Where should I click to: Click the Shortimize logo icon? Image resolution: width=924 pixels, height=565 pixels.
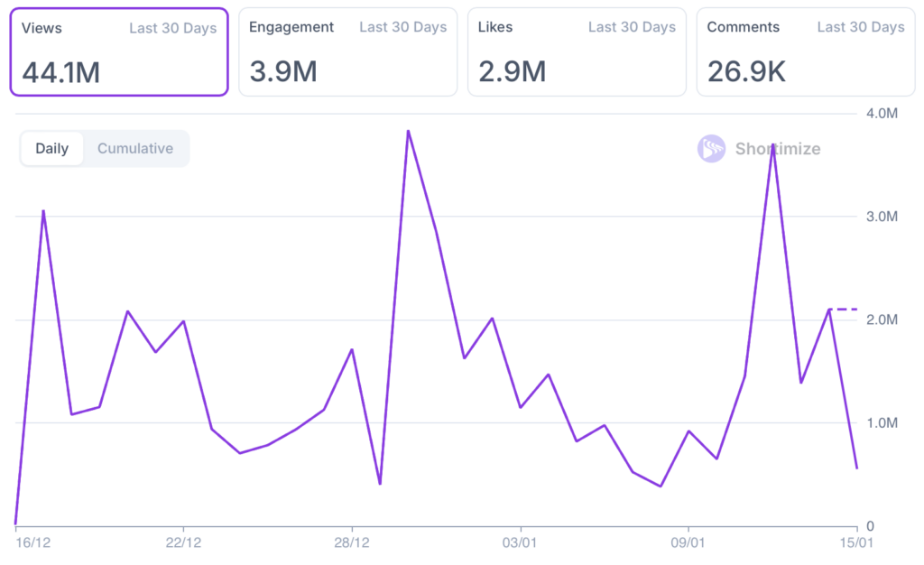coord(711,149)
